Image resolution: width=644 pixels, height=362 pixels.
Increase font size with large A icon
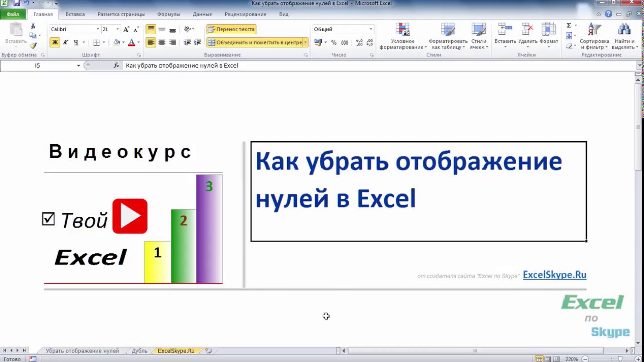coord(126,29)
